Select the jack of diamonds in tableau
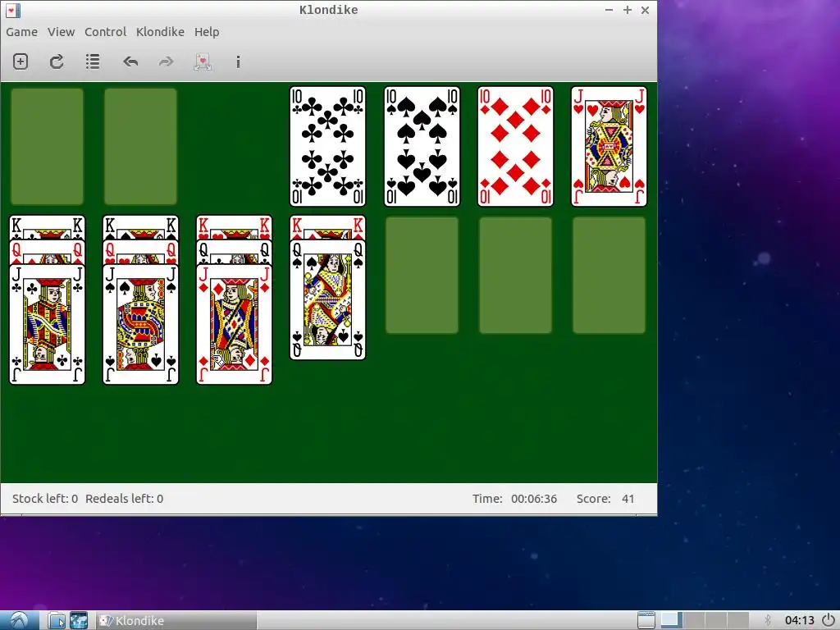This screenshot has height=630, width=840. pos(234,325)
